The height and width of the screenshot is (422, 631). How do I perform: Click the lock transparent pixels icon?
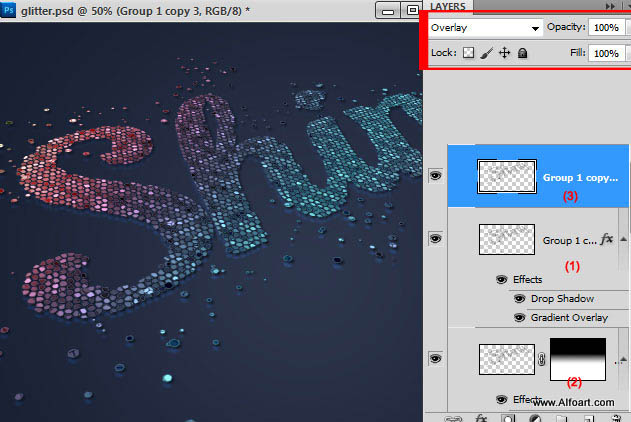(x=468, y=53)
